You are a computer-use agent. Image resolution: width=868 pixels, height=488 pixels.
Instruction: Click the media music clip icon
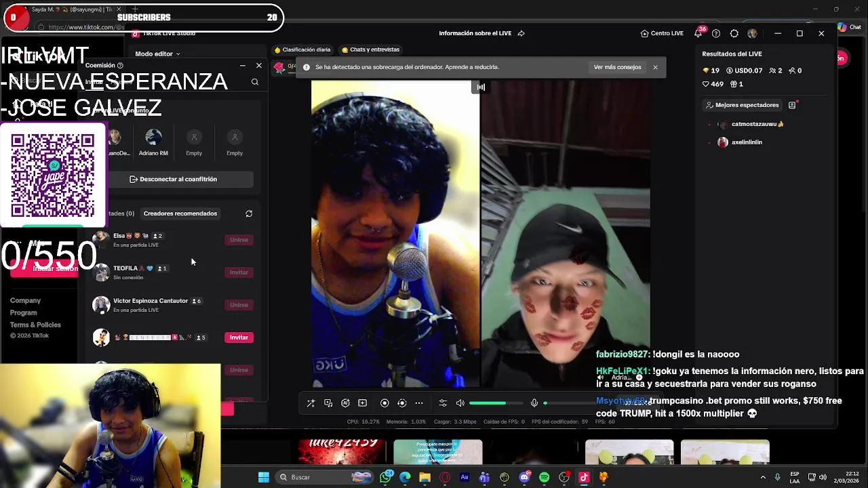[x=328, y=403]
